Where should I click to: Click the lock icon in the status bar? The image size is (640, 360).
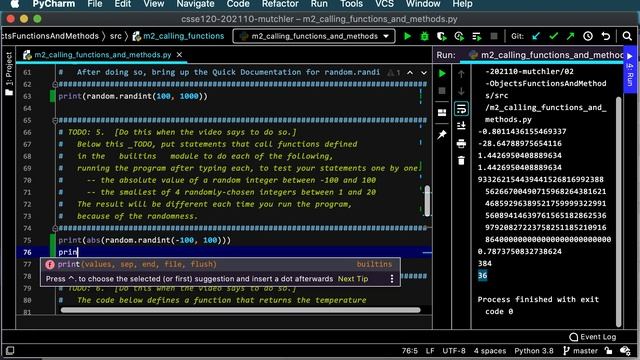pyautogui.click(x=608, y=351)
